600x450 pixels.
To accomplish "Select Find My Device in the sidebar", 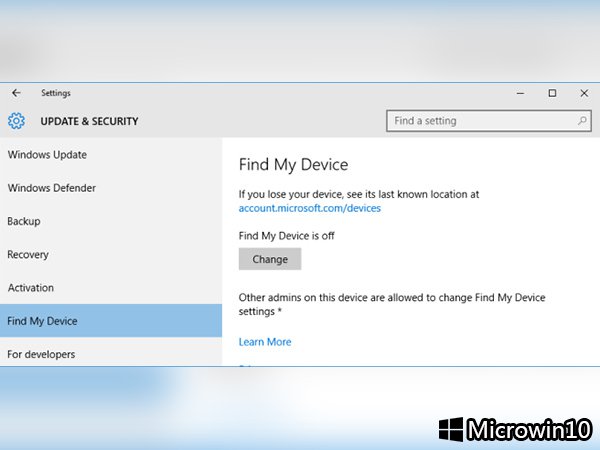I will pyautogui.click(x=111, y=321).
